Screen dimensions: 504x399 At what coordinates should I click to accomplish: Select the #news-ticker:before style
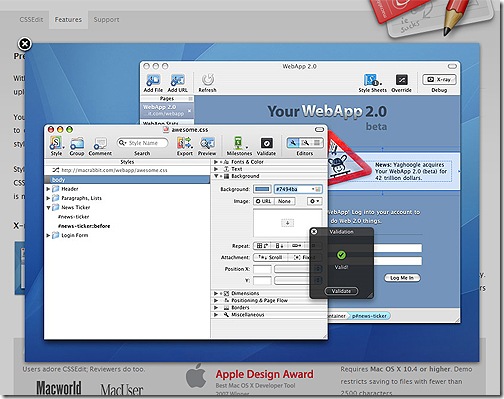[84, 226]
